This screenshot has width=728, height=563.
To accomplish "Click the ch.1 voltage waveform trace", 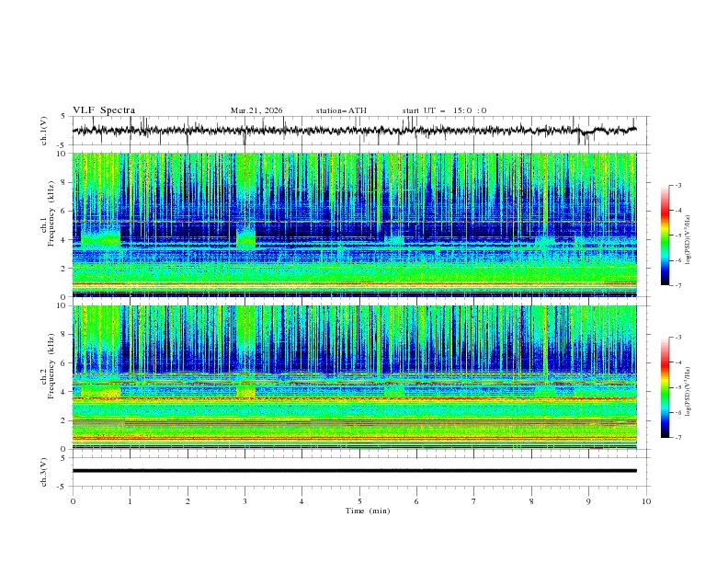I will (354, 131).
